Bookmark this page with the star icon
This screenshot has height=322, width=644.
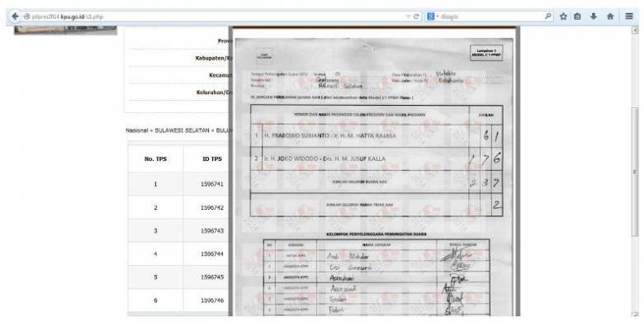tap(563, 17)
